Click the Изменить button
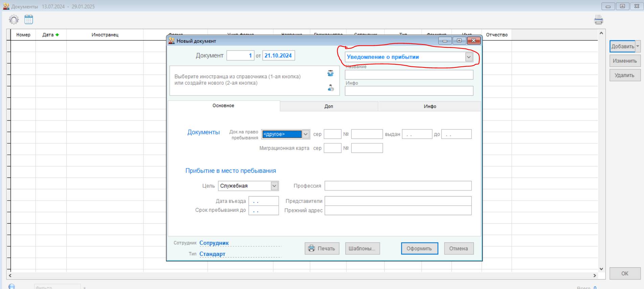The height and width of the screenshot is (289, 644). (x=625, y=61)
